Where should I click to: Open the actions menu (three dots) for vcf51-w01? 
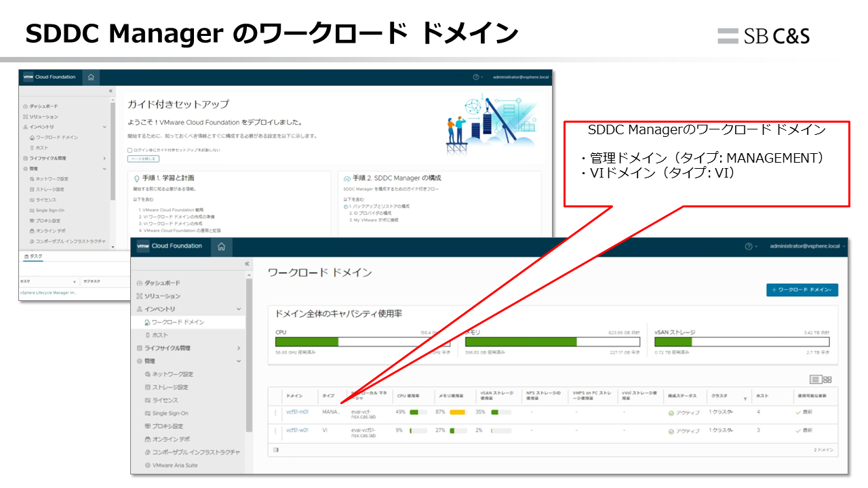pos(275,430)
